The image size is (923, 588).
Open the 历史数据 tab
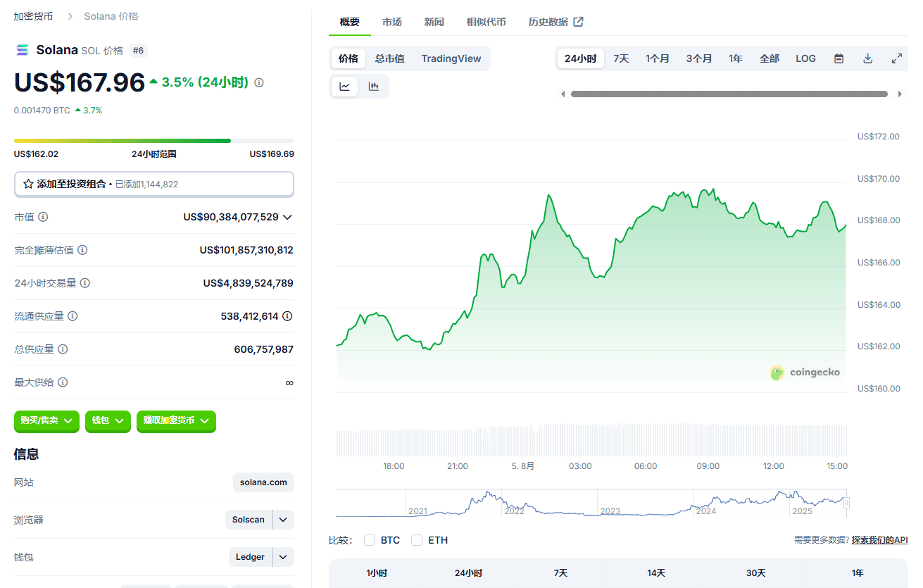pyautogui.click(x=555, y=22)
